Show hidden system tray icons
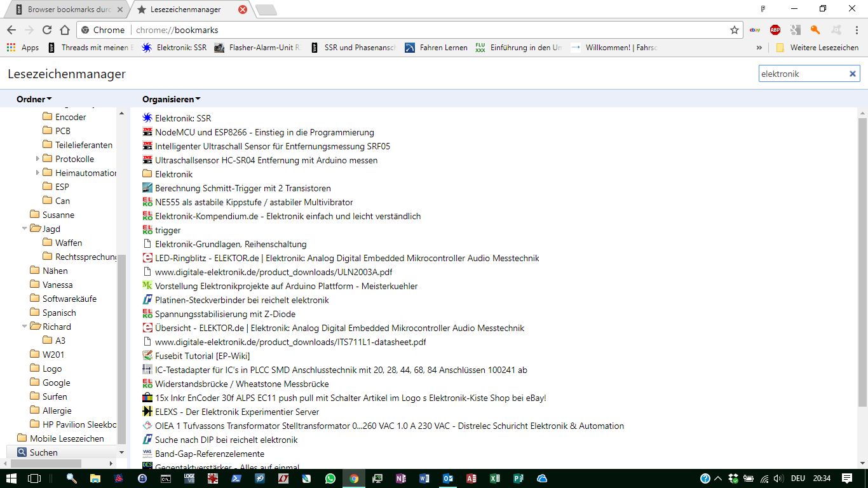Image resolution: width=868 pixels, height=488 pixels. 719,478
